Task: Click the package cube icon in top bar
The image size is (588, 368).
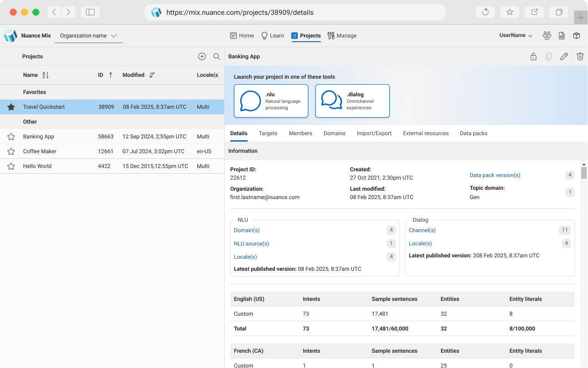Action: (576, 36)
